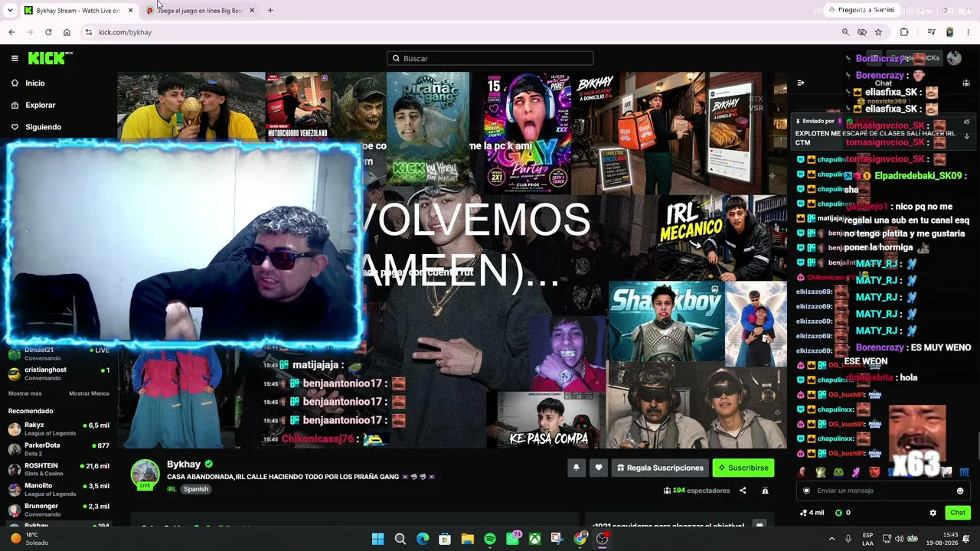
Task: Toggle notifications bell for Bykhay
Action: coord(577,468)
